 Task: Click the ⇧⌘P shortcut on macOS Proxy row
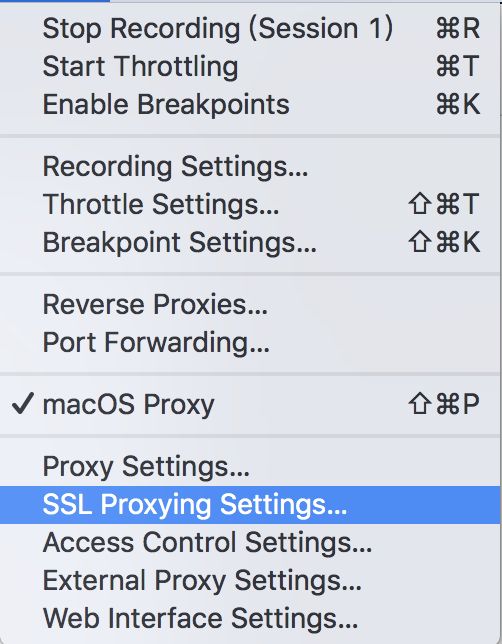tap(444, 404)
